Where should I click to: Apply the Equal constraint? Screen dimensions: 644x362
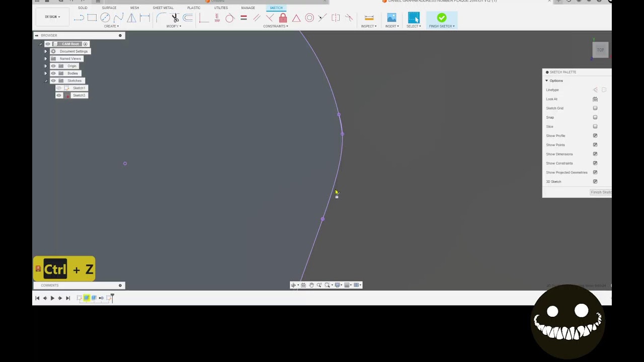tap(244, 18)
